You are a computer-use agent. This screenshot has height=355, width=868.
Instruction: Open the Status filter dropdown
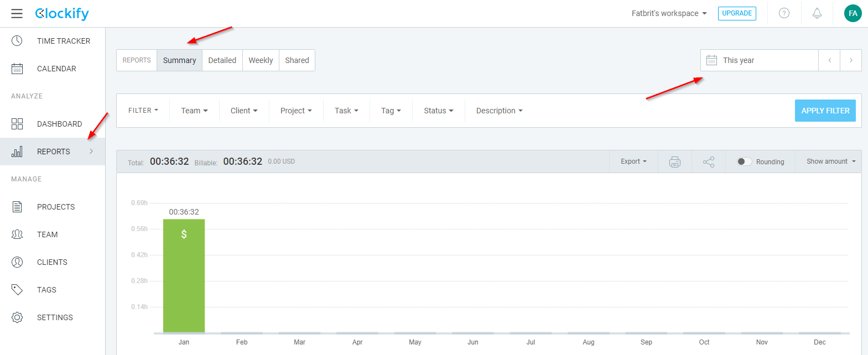439,111
